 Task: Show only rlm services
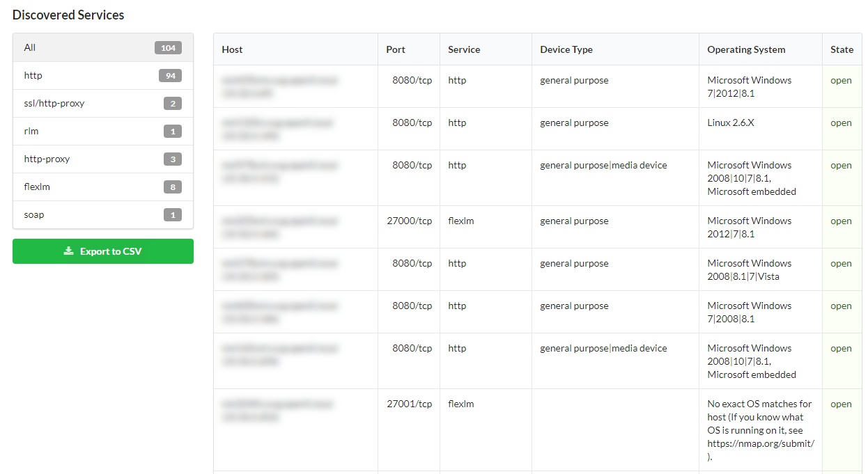[31, 132]
